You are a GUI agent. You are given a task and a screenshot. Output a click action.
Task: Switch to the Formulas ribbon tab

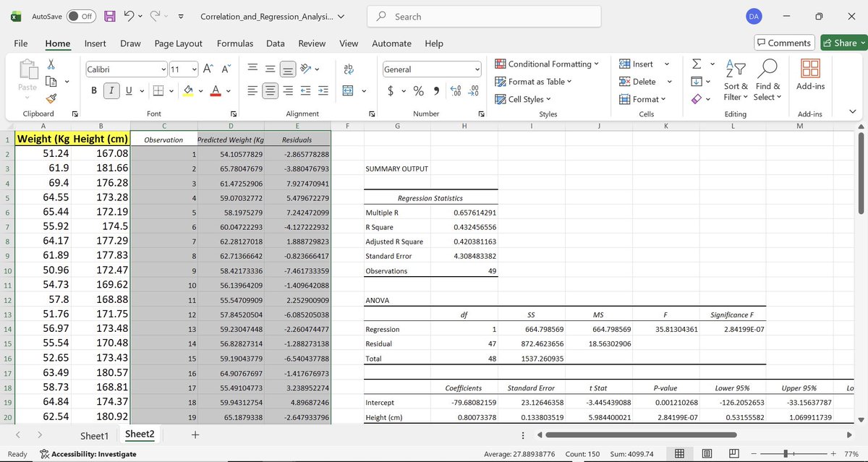[x=234, y=43]
